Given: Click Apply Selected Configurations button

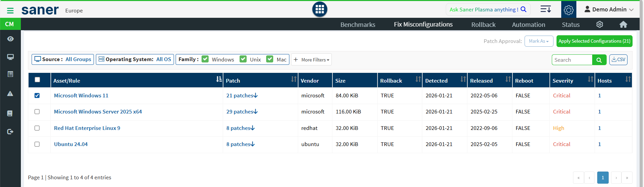Looking at the screenshot, I should tap(594, 41).
